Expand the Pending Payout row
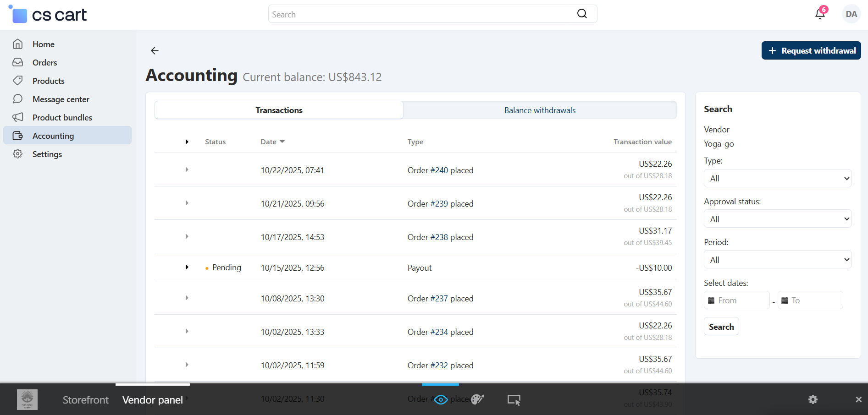868x415 pixels. point(187,267)
